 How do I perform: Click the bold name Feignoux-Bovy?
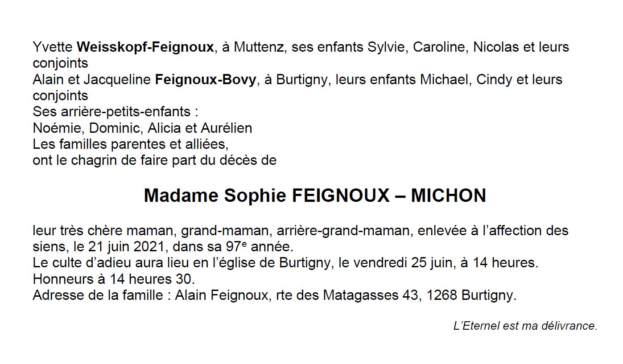pyautogui.click(x=206, y=80)
